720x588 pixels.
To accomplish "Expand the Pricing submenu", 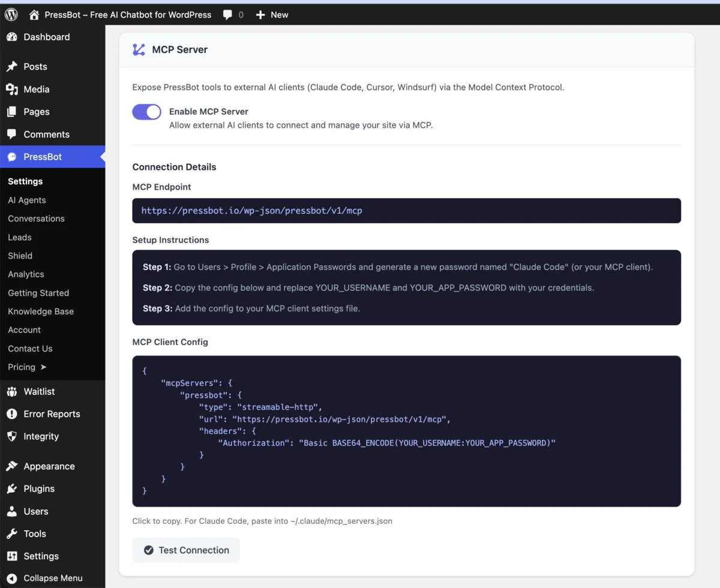I will [26, 367].
